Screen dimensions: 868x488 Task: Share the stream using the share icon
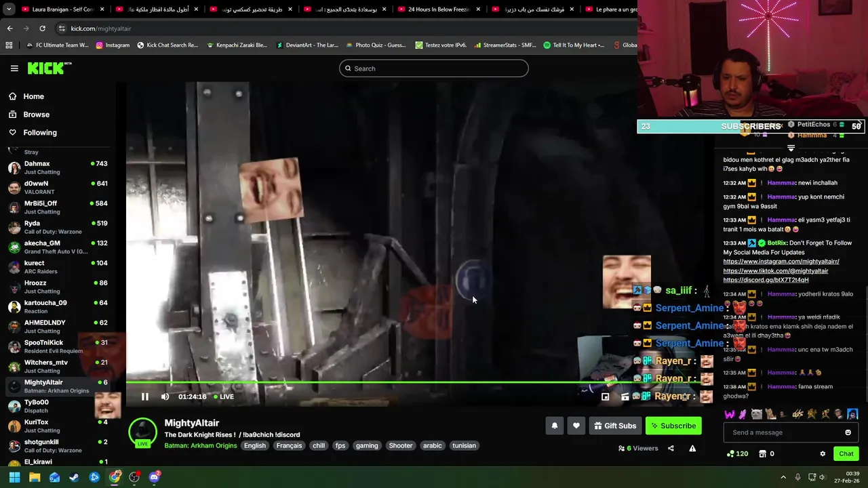[x=671, y=448]
